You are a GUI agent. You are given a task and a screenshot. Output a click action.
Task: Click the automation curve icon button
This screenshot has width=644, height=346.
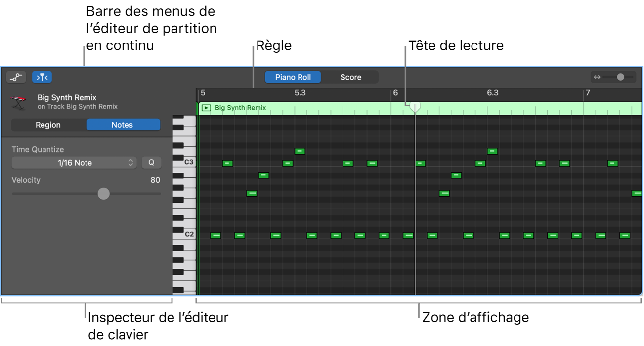16,77
